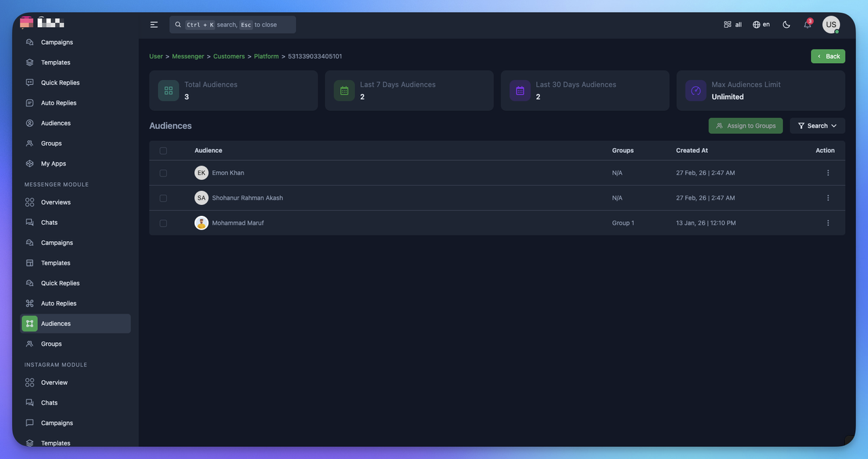This screenshot has width=868, height=459.
Task: Click the EK avatar of Emon Khan
Action: 202,173
